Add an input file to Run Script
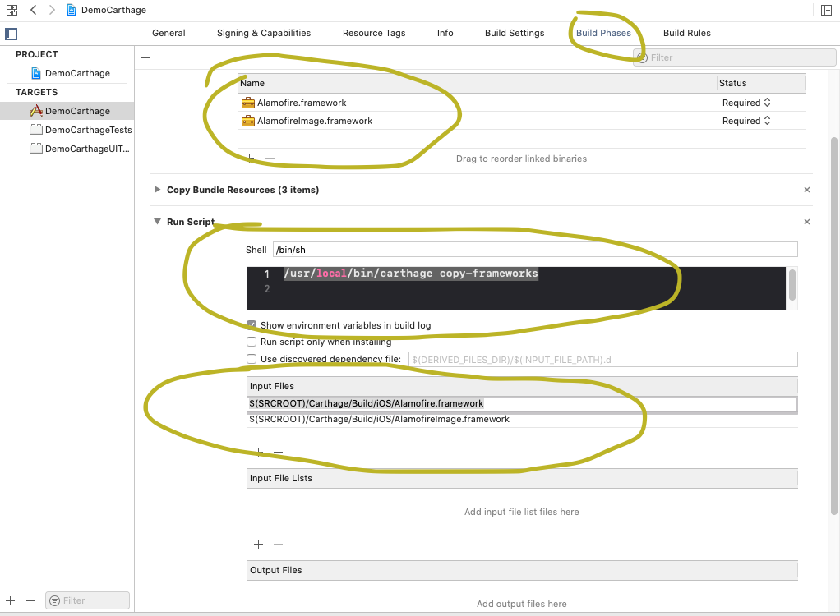 point(259,453)
